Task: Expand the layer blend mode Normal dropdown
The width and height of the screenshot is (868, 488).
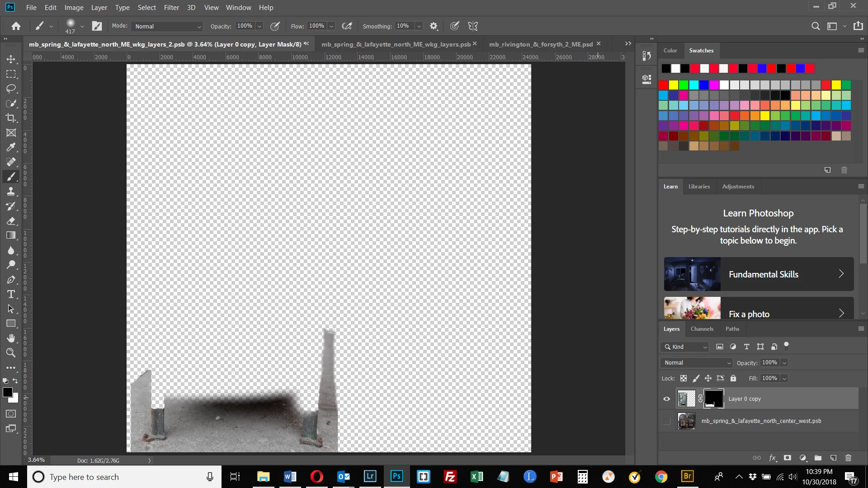Action: [x=696, y=363]
